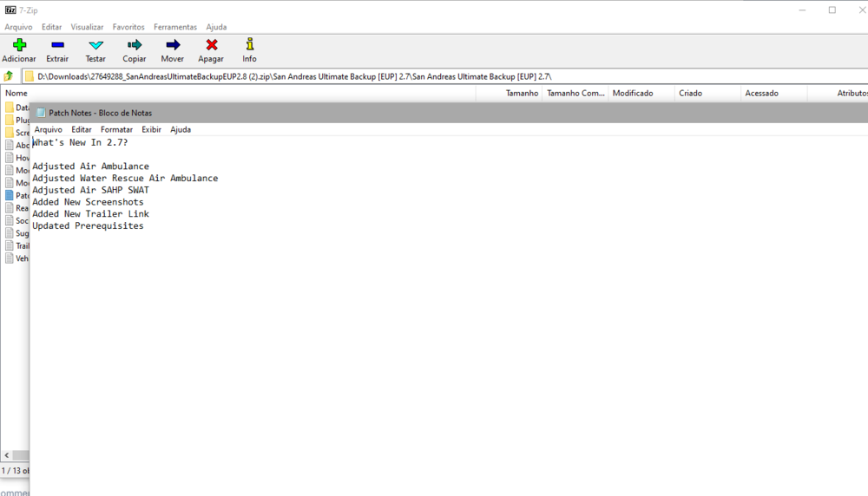Screen dimensions: 868x496
Task: Open the Favoritos menu
Action: [x=128, y=27]
